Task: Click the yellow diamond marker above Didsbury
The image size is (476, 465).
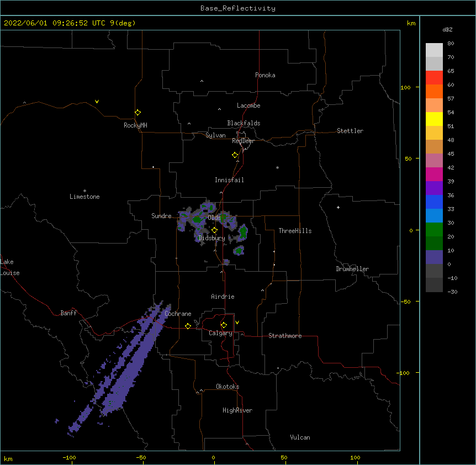Action: [214, 230]
